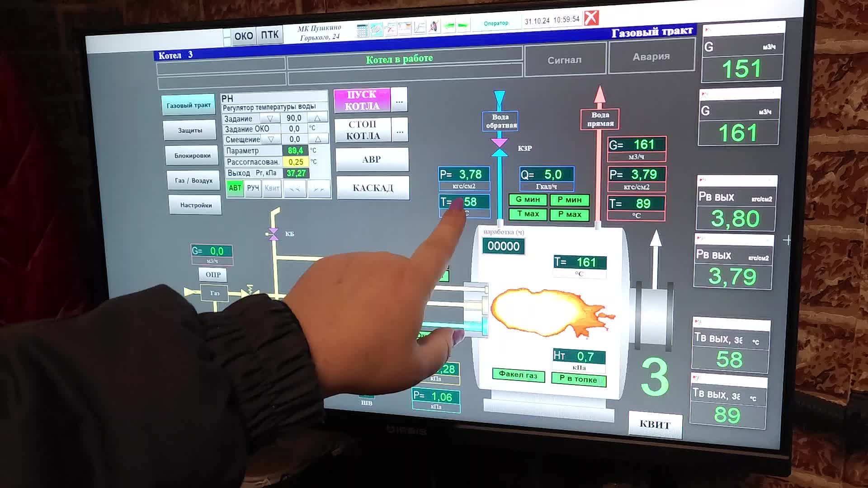Click the Факел газ indicator

pos(519,375)
